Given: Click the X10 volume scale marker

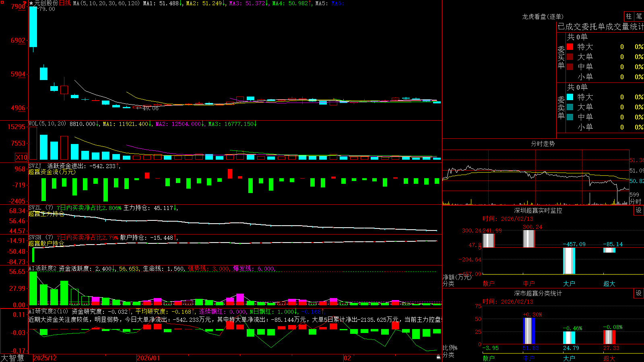Looking at the screenshot, I should click(21, 157).
